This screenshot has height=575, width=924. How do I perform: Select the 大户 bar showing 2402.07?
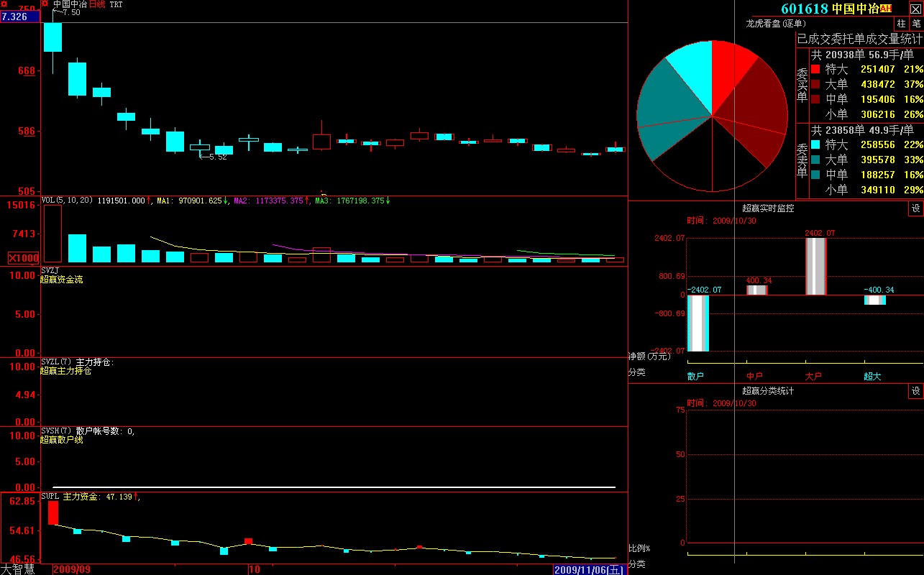coord(815,266)
